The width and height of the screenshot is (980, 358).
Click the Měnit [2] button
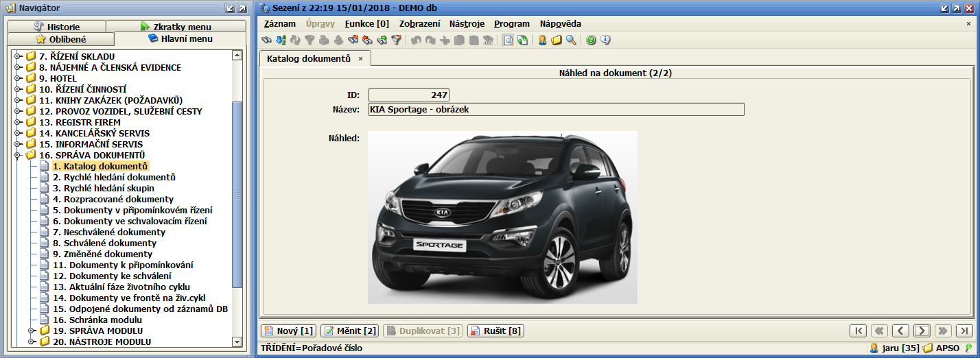click(349, 331)
